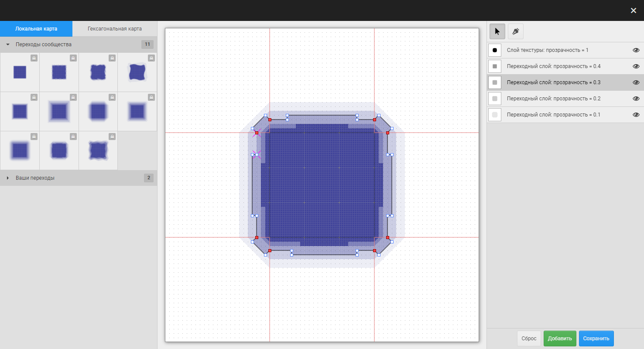644x349 pixels.
Task: Click swatch icon of 0.2 transparency layer
Action: click(x=495, y=99)
